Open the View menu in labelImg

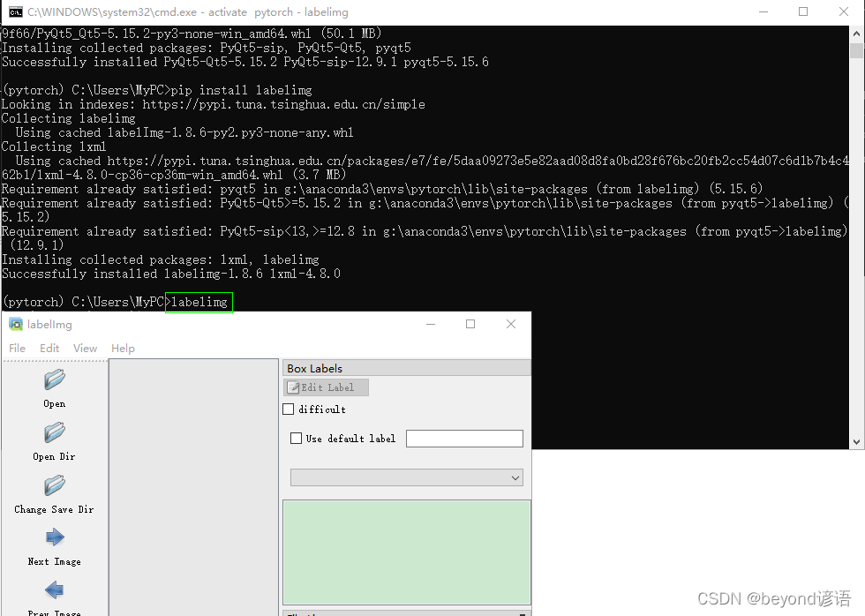coord(85,348)
